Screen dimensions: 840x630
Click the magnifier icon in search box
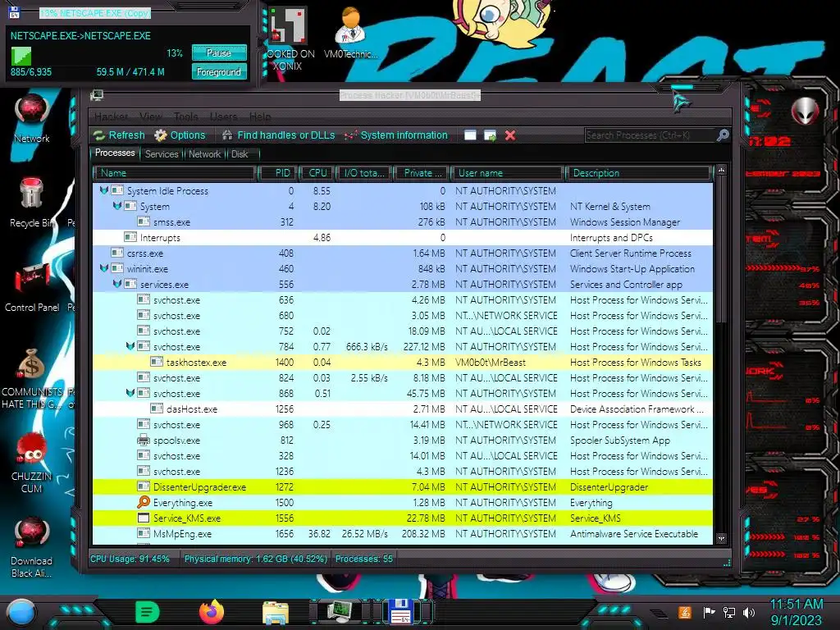click(723, 135)
